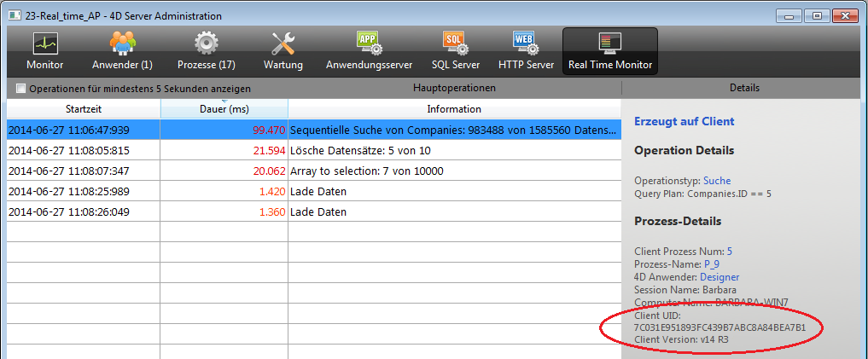Image resolution: width=868 pixels, height=359 pixels.
Task: Select row starting 2014-06-27 11:08:25:989
Action: [314, 191]
